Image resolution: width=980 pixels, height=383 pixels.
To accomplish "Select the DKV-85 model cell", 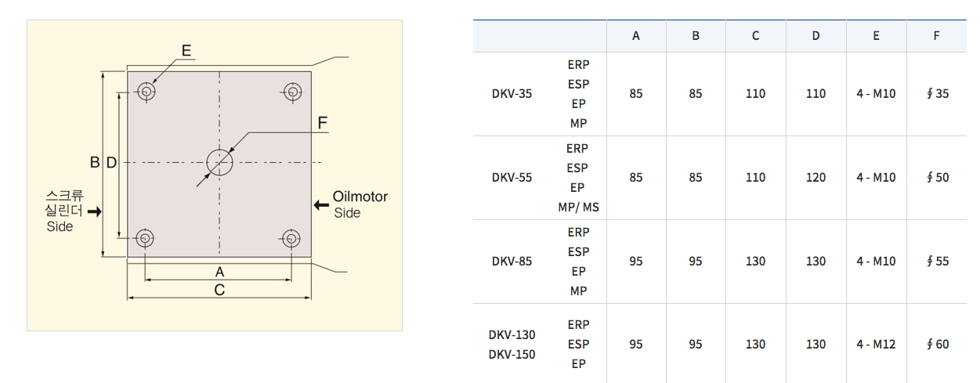I will pyautogui.click(x=512, y=262).
